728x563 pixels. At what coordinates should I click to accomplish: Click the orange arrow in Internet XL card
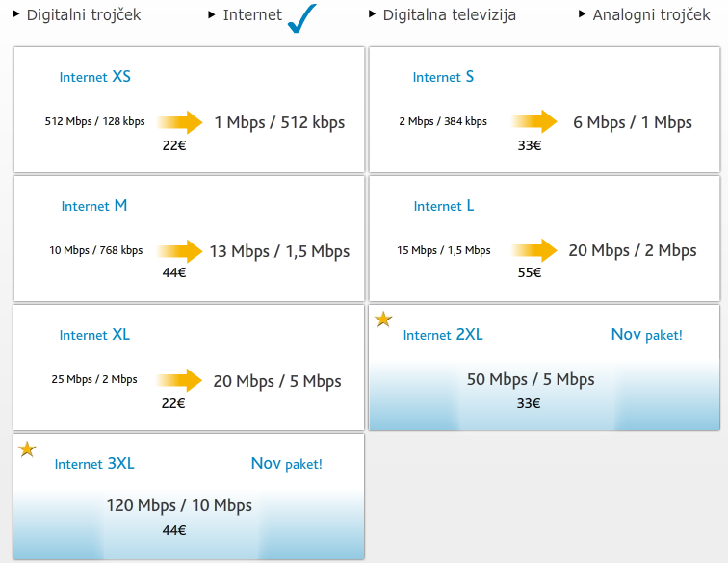(179, 380)
